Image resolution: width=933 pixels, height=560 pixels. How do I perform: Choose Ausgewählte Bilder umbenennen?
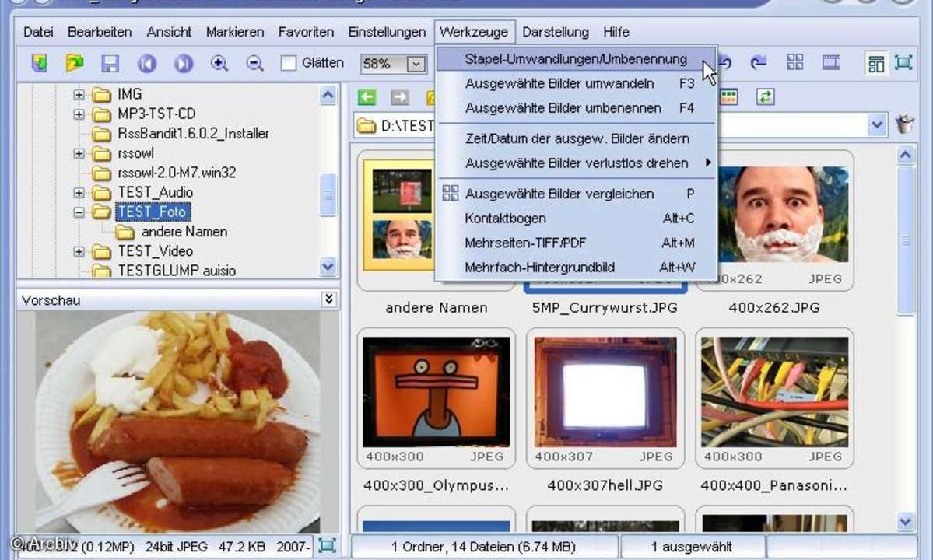[x=576, y=108]
